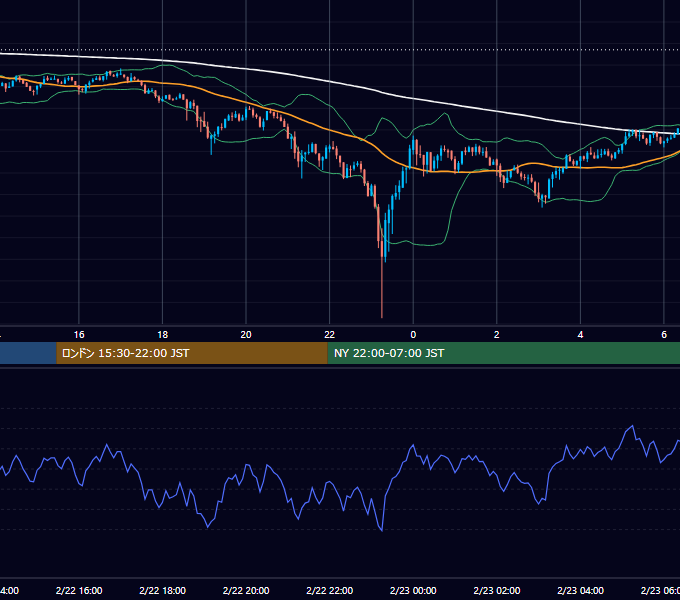Viewport: 680px width, 600px height.
Task: Click the 22 hour axis label
Action: pyautogui.click(x=330, y=335)
